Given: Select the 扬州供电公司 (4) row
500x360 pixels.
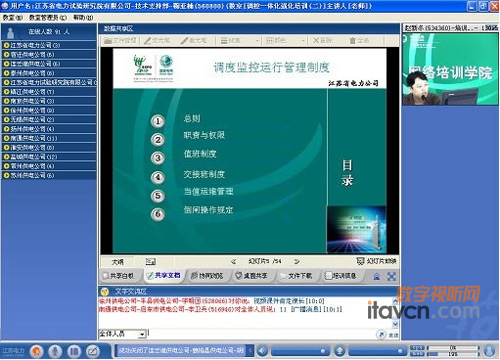Looking at the screenshot, I should (x=49, y=129).
